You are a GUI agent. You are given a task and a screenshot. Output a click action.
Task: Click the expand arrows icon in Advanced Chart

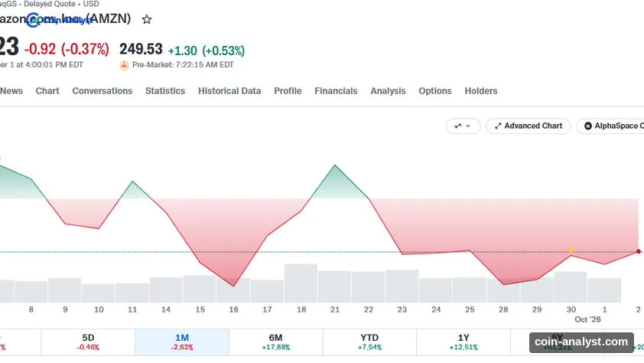498,126
